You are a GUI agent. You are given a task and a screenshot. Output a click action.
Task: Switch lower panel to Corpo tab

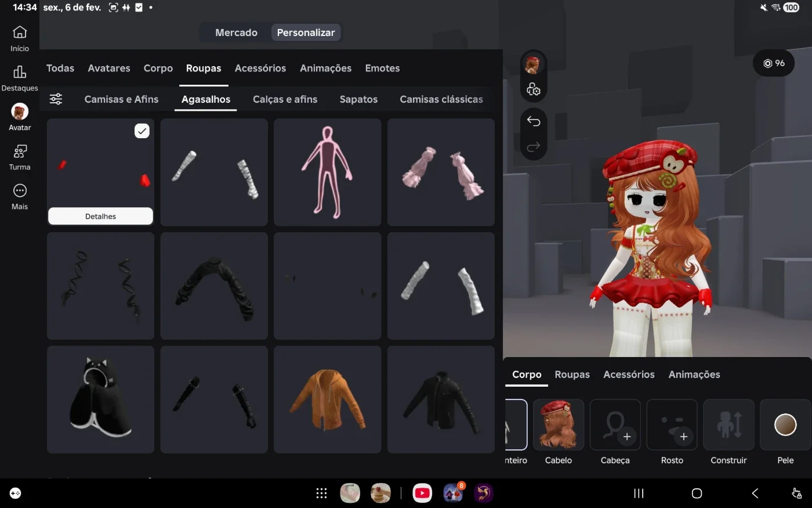(527, 374)
